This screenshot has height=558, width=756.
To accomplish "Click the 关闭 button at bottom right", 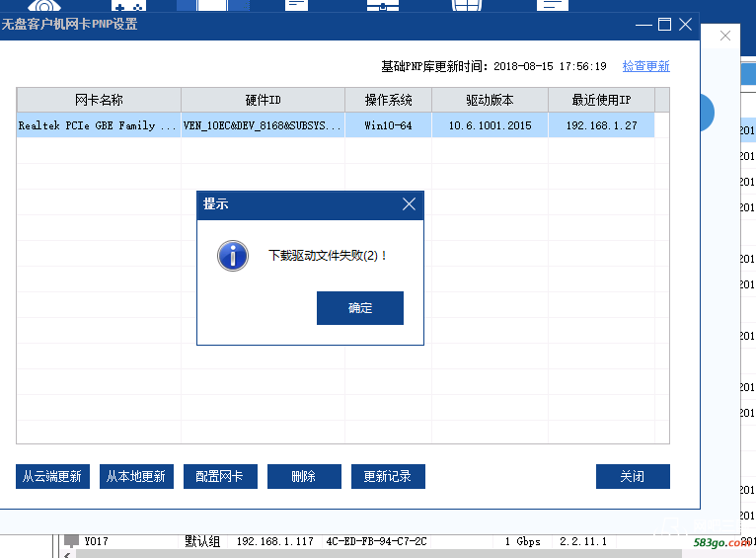I will 633,476.
